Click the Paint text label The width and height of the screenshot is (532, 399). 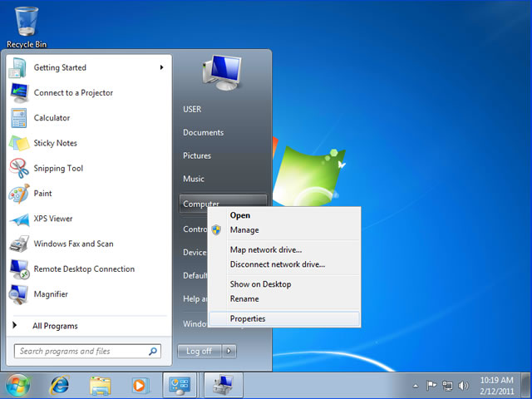point(42,194)
